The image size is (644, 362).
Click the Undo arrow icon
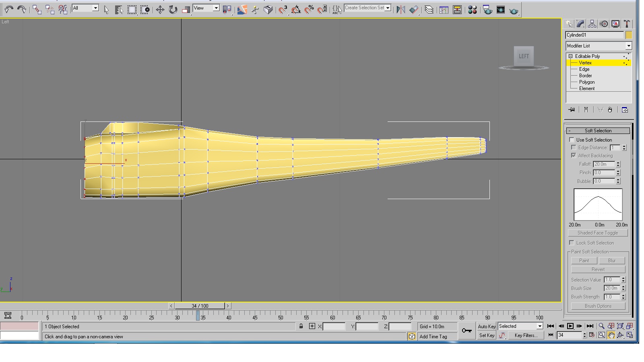[x=9, y=10]
